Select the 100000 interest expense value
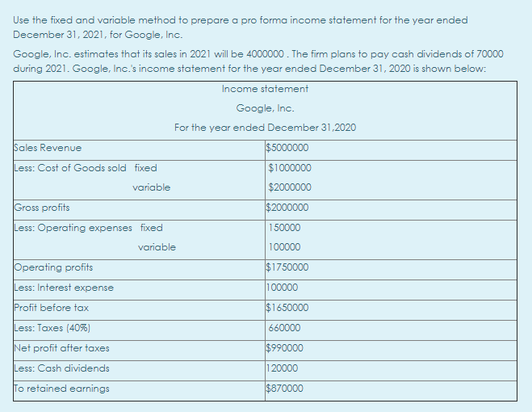 [282, 288]
